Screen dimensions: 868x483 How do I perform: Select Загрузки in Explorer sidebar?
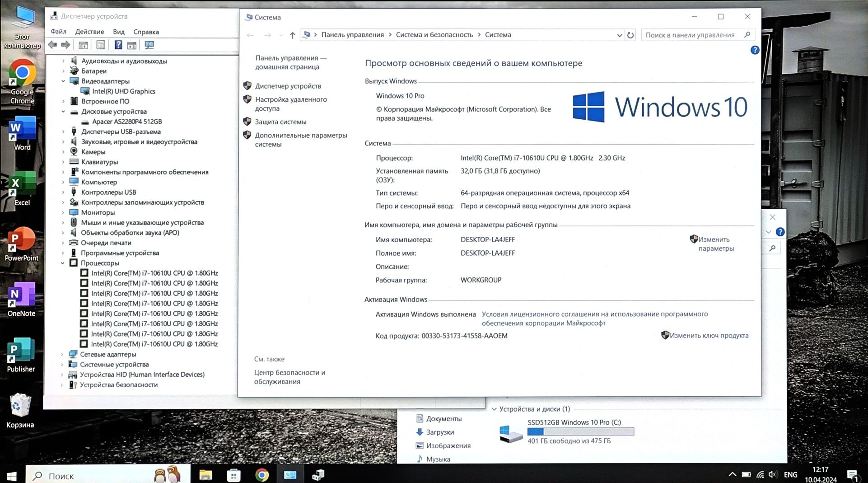coord(440,432)
